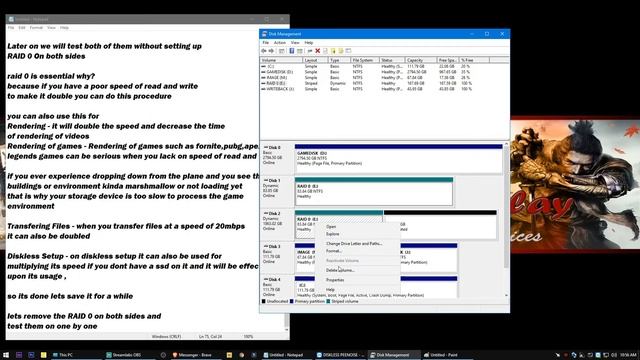Click in Notepad text 'raid 0 is essential why?'
640x360 pixels.
click(x=51, y=76)
